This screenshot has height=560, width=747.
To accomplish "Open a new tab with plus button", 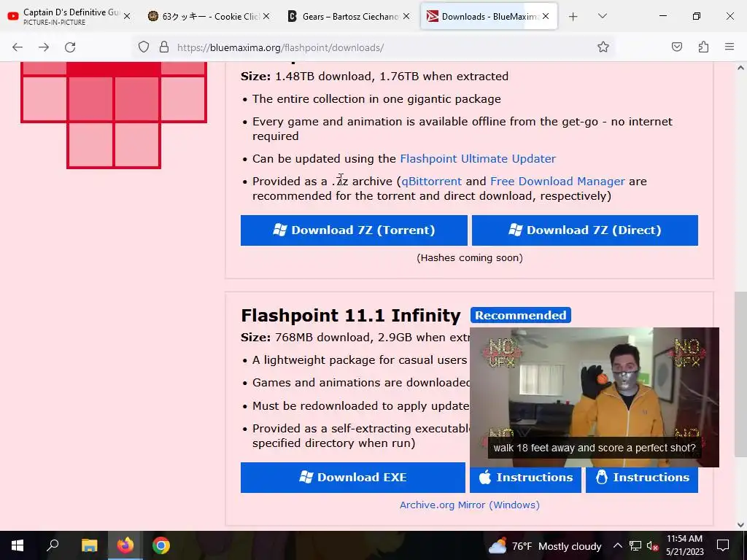I will coord(573,17).
